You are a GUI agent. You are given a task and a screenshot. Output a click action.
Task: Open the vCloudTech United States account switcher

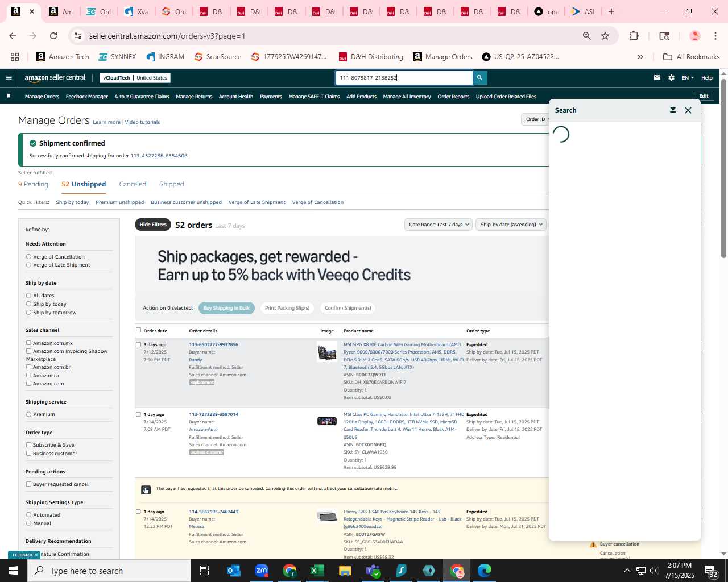tap(135, 78)
